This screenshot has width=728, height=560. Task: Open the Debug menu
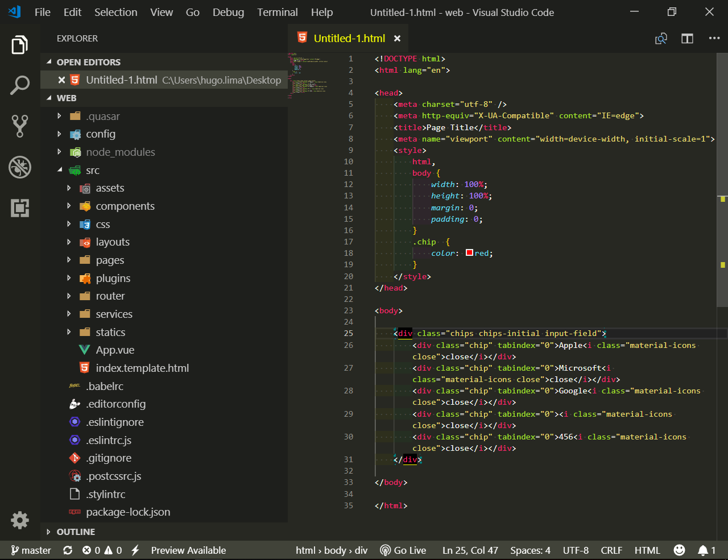228,12
